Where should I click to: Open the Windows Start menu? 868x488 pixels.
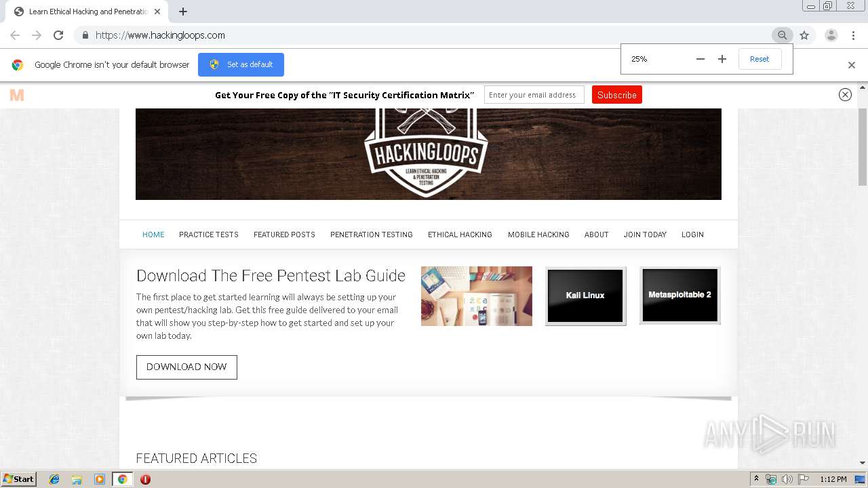pos(19,479)
